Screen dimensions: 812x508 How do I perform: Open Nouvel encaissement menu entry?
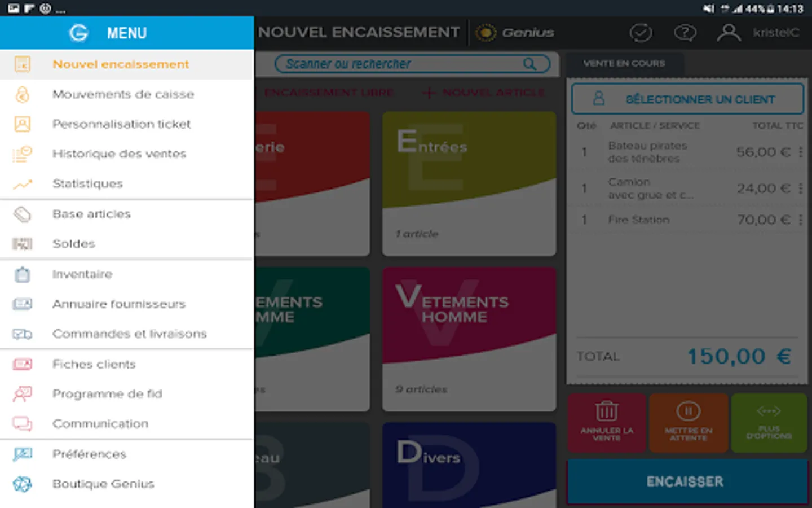127,64
